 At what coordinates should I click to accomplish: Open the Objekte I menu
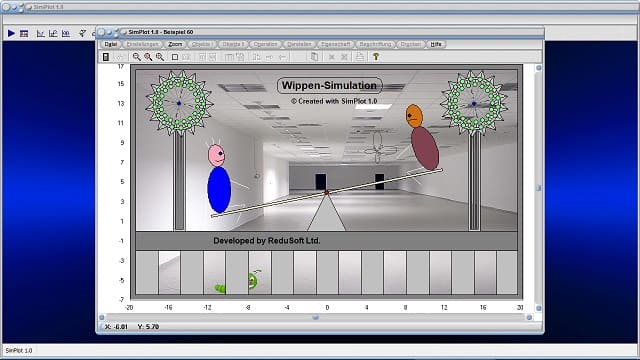click(202, 44)
